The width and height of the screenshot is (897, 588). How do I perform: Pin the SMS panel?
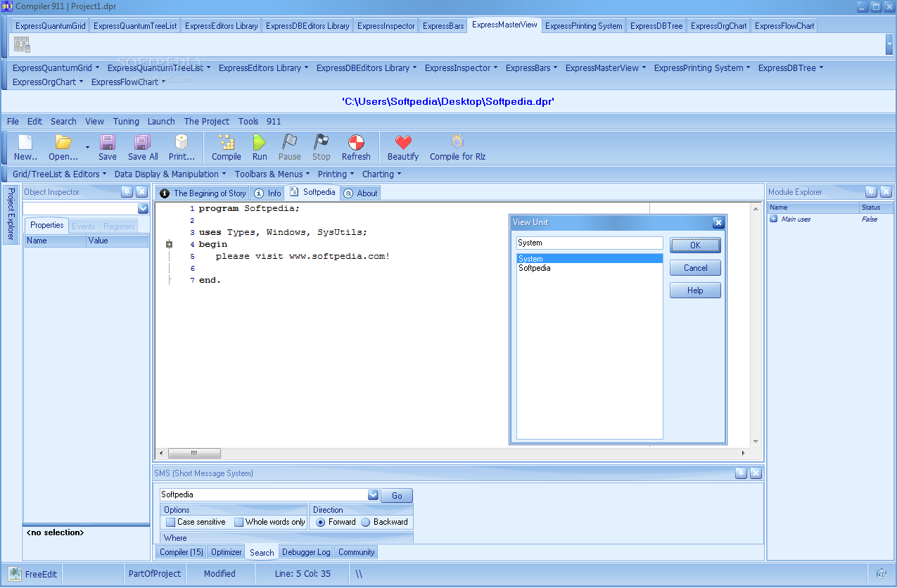tap(741, 473)
